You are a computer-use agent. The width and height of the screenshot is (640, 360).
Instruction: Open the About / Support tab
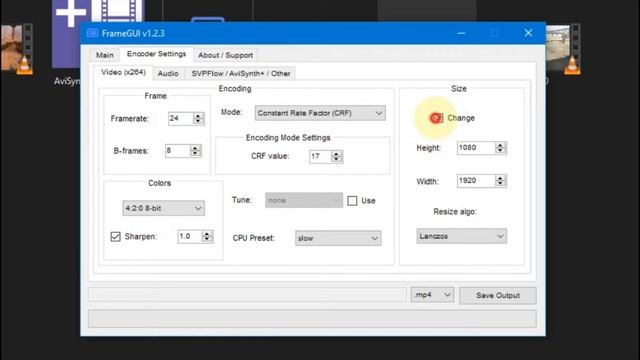tap(225, 55)
